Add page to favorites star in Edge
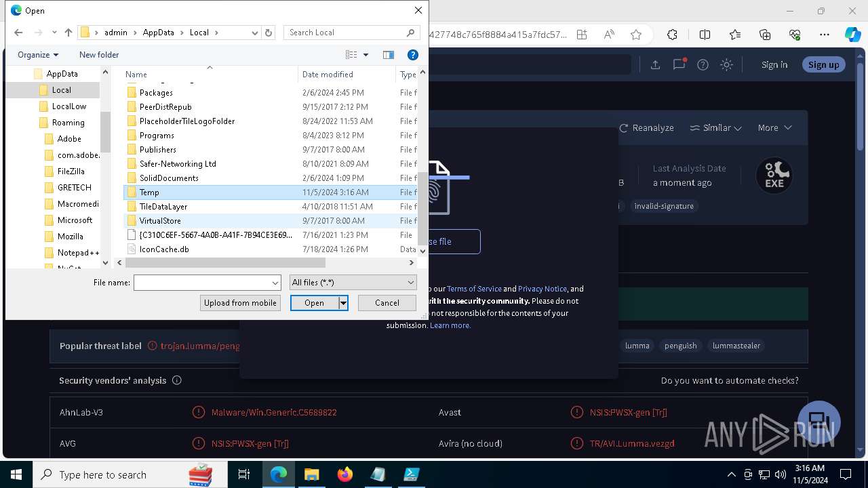Screen dimensions: 868x488 click(x=635, y=35)
